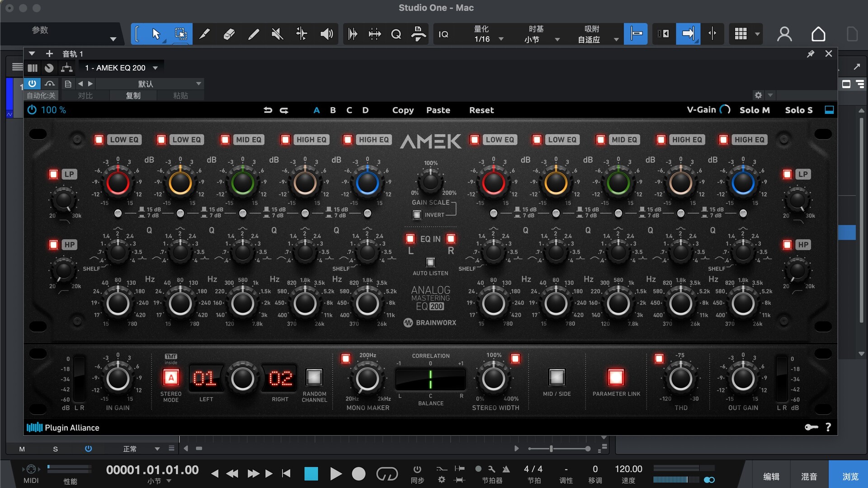868x488 pixels.
Task: Click the sidechain routing icon
Action: 67,68
